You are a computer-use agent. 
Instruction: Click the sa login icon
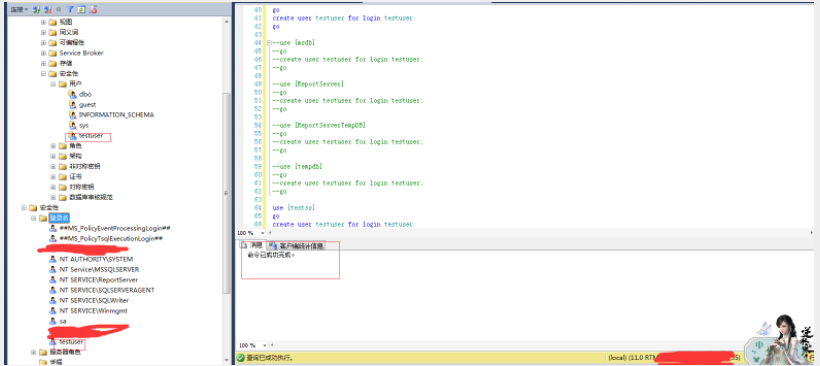pyautogui.click(x=52, y=321)
